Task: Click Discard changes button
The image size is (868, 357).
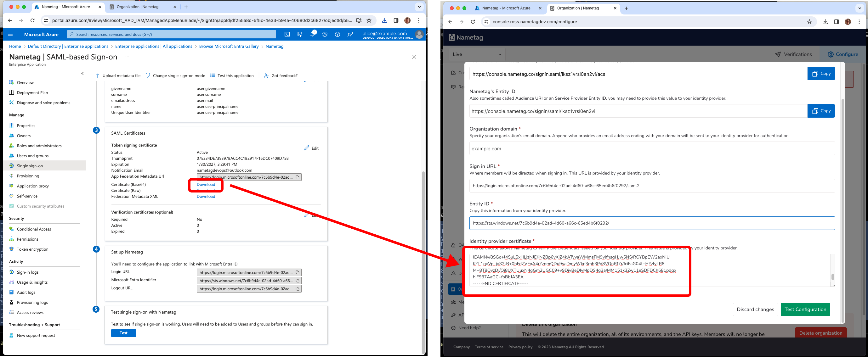Action: (755, 310)
